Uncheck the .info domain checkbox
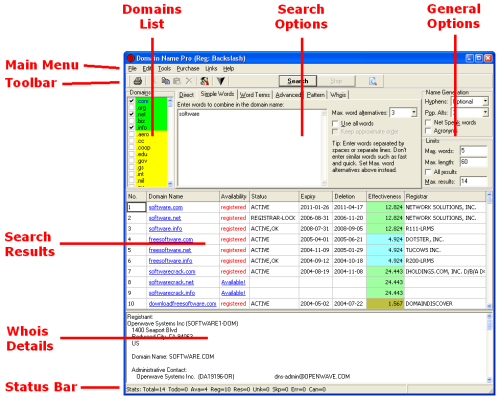 (x=132, y=127)
